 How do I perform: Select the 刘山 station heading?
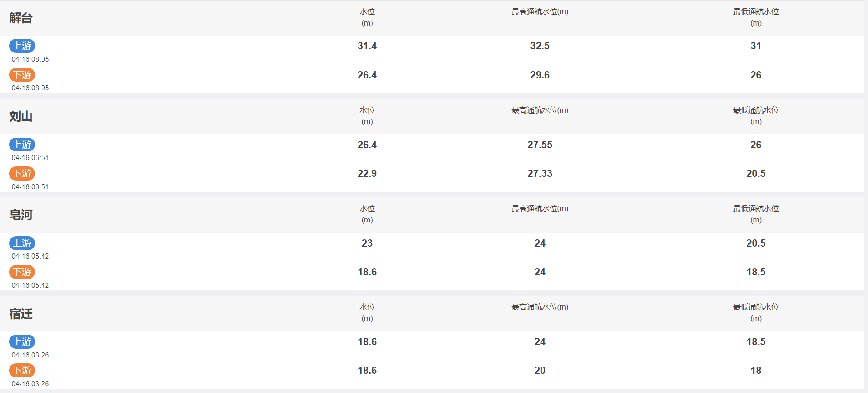[x=21, y=116]
